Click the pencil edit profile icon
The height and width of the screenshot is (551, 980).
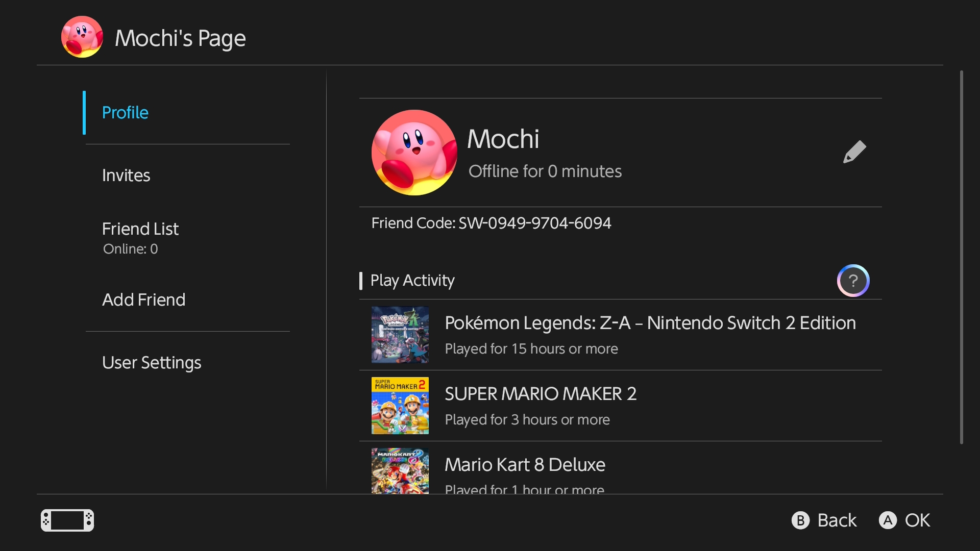854,152
